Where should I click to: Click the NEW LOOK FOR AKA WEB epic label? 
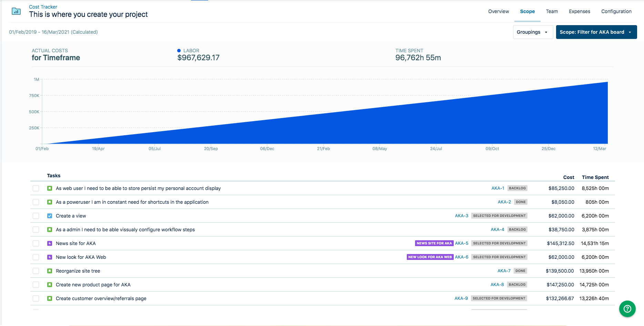[430, 257]
